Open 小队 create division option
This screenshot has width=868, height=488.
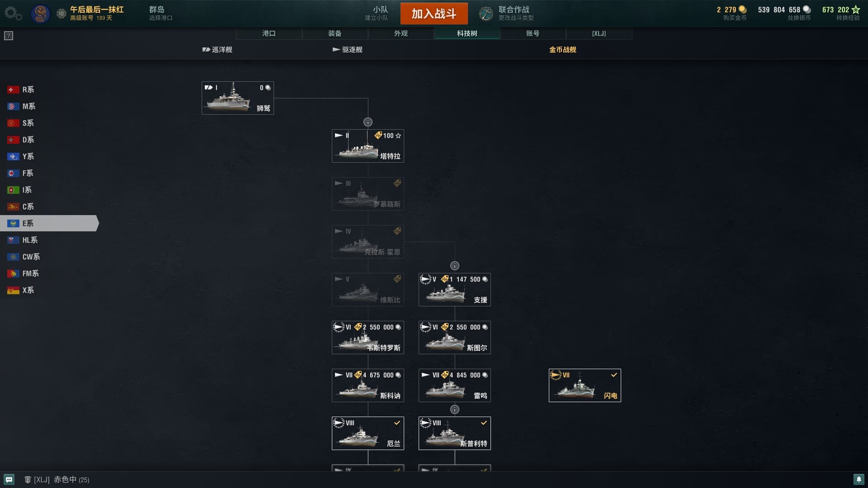[x=377, y=13]
